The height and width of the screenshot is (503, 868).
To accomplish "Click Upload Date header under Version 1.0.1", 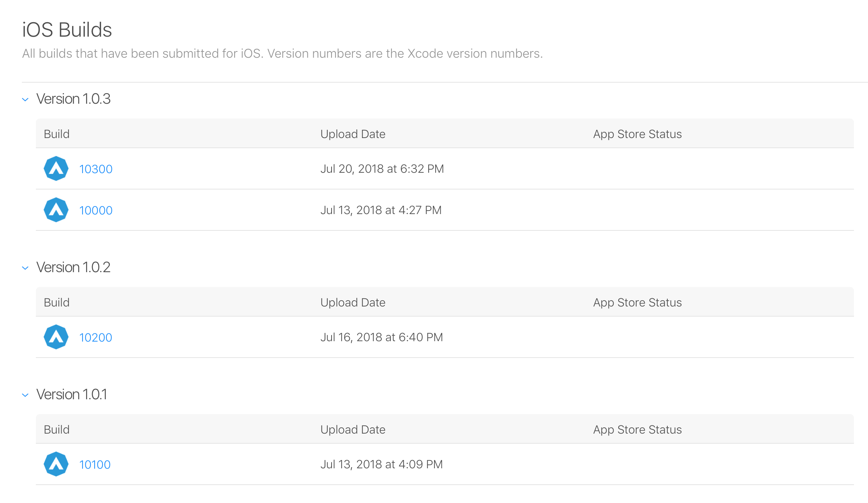I will point(353,429).
